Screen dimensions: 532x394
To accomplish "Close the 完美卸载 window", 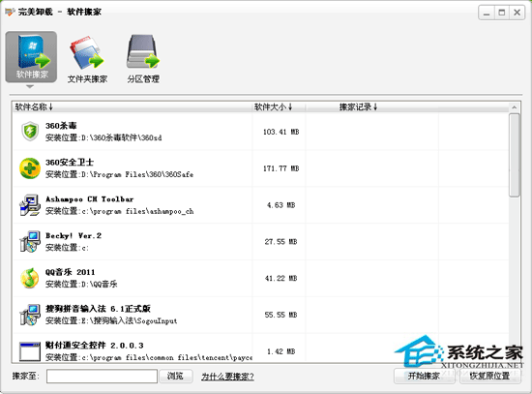I will coord(517,13).
